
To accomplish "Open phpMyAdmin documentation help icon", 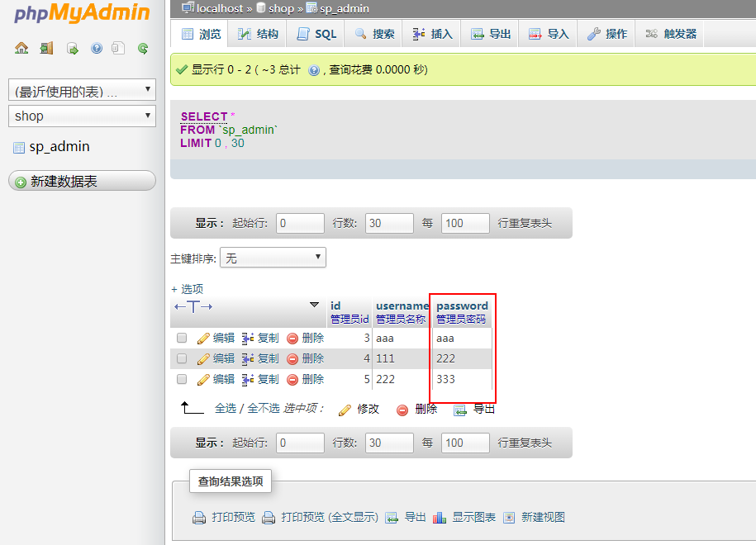I will 97,48.
